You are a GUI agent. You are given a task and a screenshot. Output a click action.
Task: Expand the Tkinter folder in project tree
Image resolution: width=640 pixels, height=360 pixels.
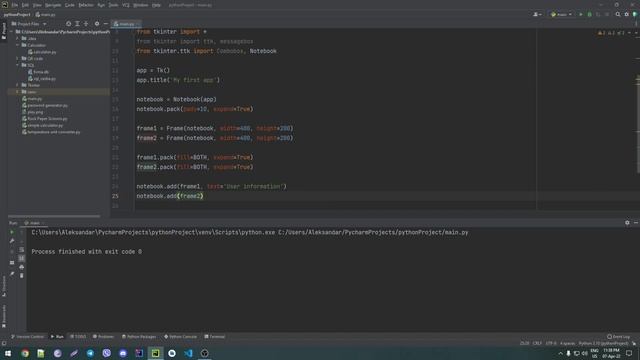coord(18,85)
